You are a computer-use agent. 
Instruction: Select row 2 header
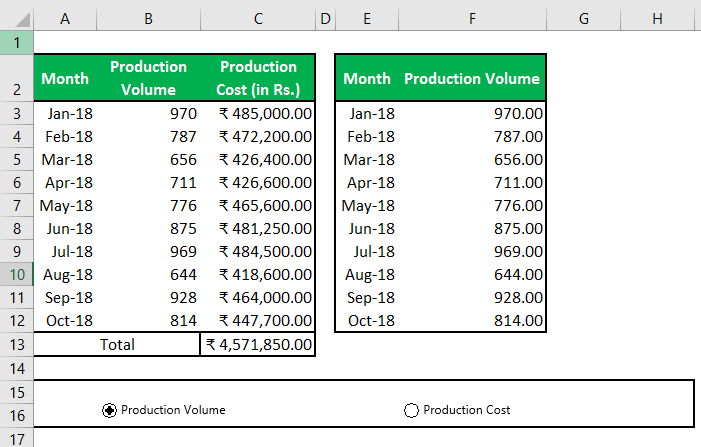(17, 78)
